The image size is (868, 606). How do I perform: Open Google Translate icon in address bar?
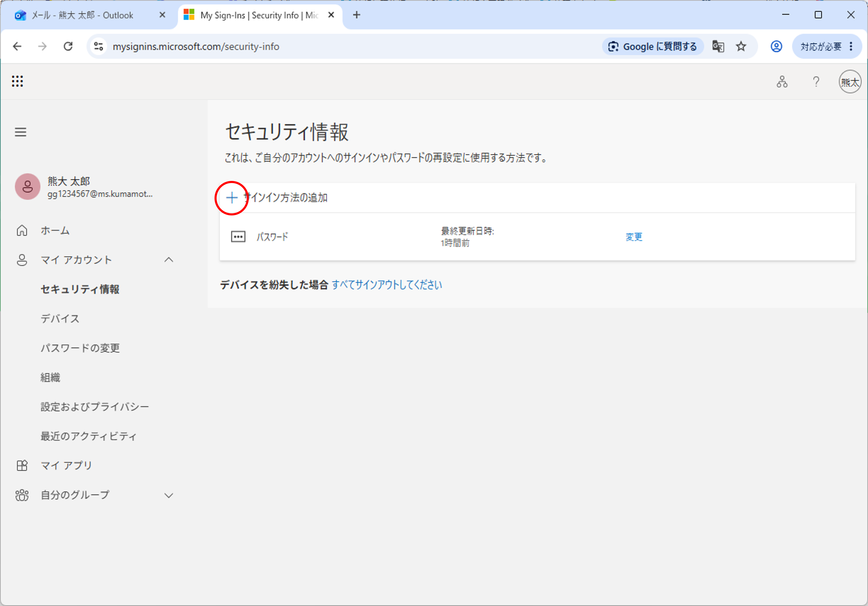(718, 47)
